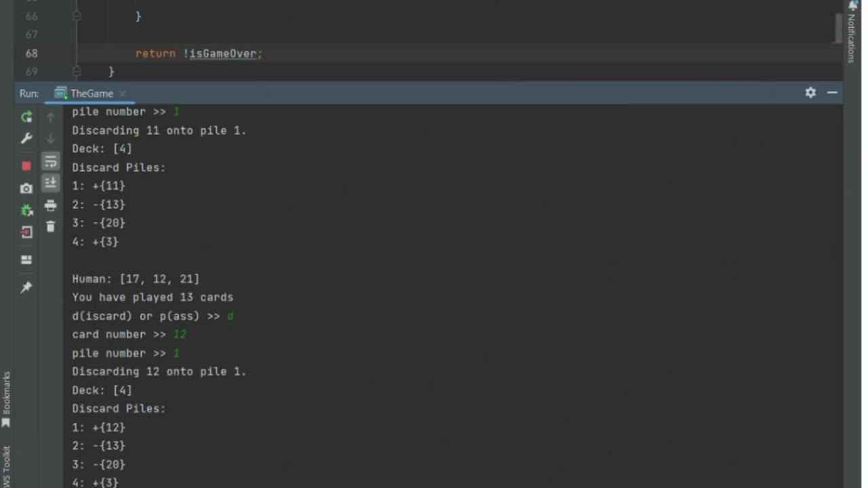Click line number 66 in the gutter
This screenshot has width=868, height=488.
[32, 16]
